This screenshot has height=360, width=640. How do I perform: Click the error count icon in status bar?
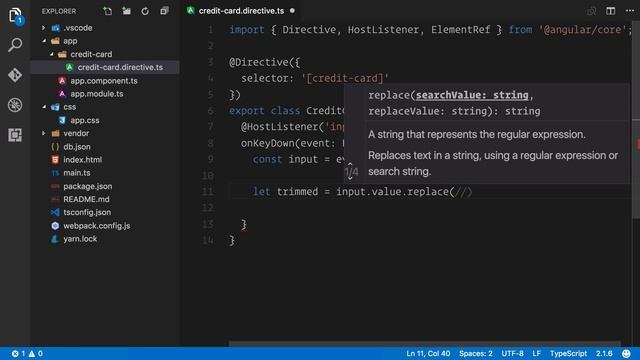pos(15,353)
